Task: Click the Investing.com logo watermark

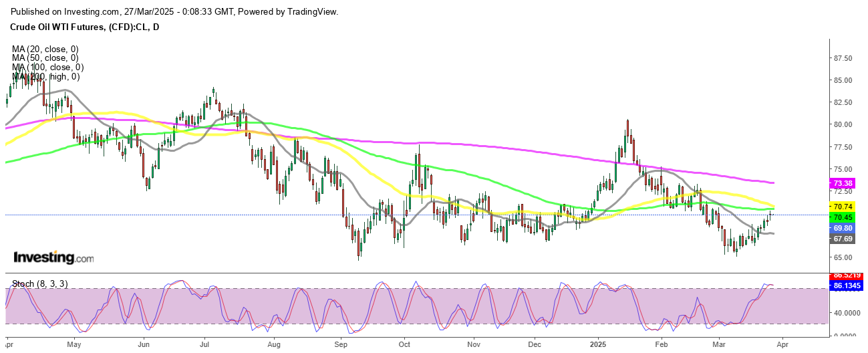Action: (54, 257)
